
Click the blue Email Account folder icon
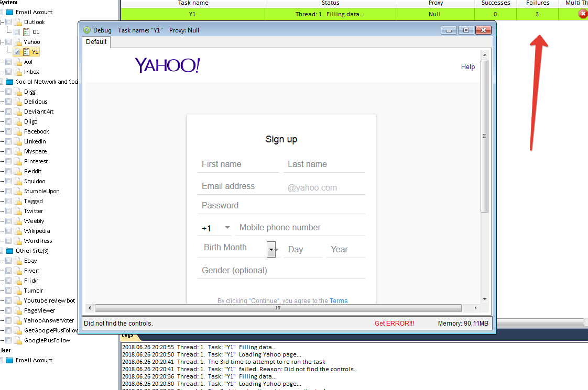tap(9, 12)
